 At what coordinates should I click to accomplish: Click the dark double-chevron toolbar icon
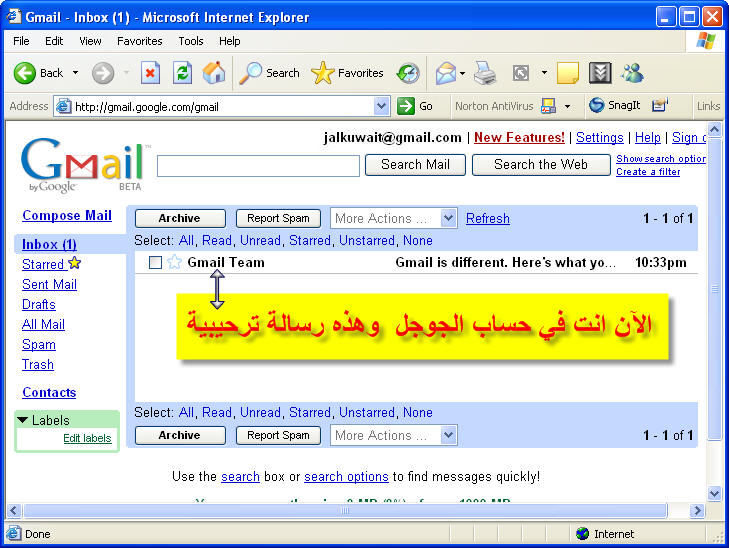pos(600,73)
